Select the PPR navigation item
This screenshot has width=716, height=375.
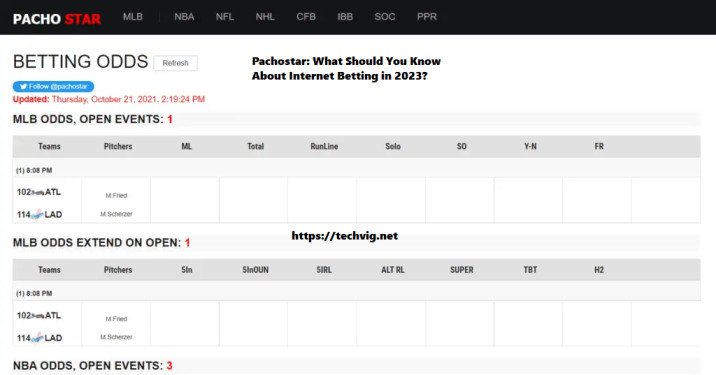point(426,17)
